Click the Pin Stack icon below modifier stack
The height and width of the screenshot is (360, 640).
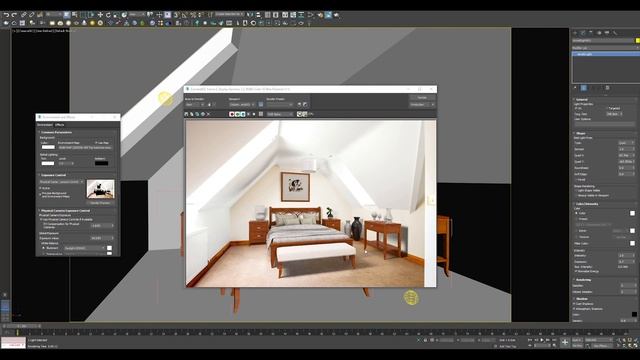coord(575,88)
